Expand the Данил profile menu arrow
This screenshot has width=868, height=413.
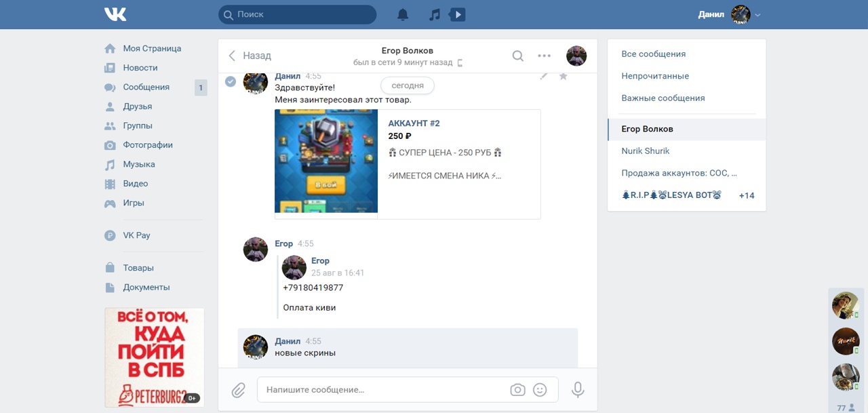pyautogui.click(x=758, y=15)
